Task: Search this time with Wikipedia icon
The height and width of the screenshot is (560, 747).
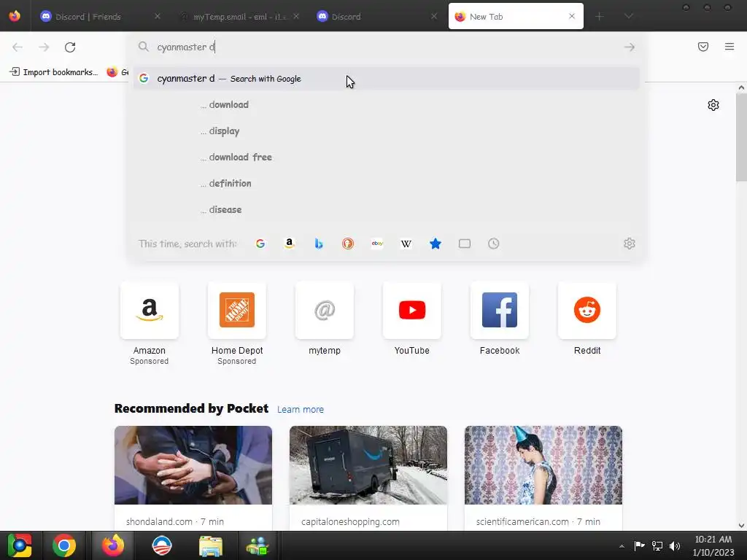Action: tap(406, 244)
